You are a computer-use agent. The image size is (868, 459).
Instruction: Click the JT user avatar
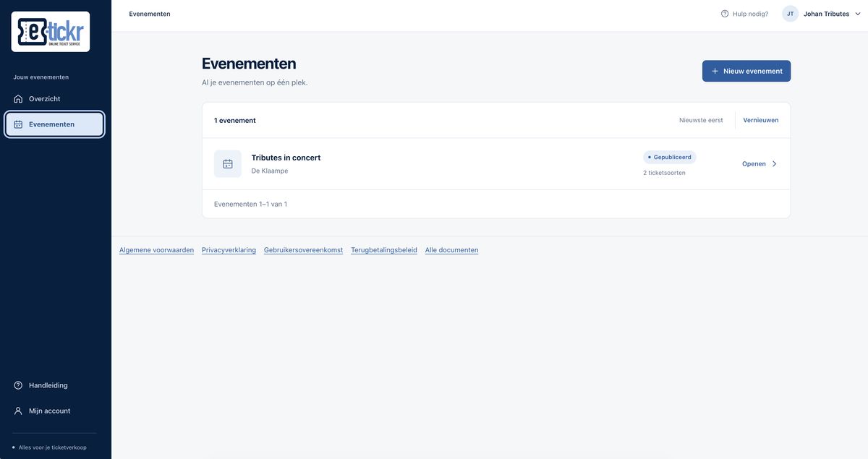click(791, 14)
